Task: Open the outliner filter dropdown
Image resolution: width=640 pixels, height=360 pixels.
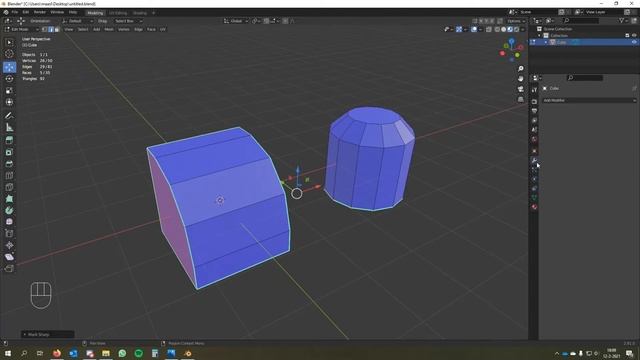Action: [623, 20]
